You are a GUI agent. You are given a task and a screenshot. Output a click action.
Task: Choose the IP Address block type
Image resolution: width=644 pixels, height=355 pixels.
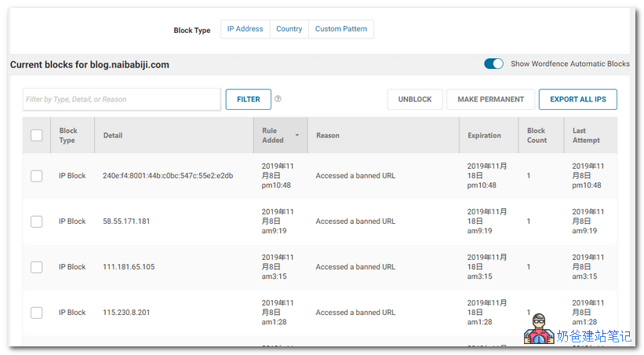[x=245, y=29]
